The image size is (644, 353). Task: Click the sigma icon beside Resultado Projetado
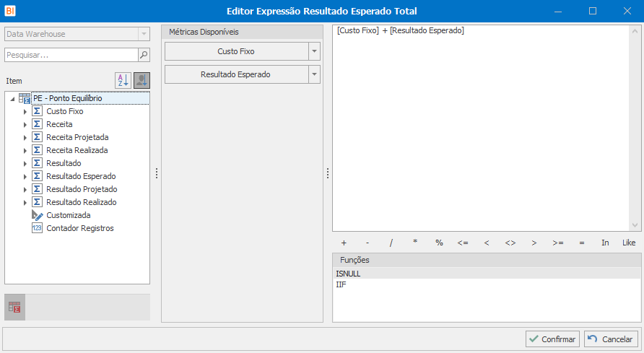pyautogui.click(x=37, y=189)
